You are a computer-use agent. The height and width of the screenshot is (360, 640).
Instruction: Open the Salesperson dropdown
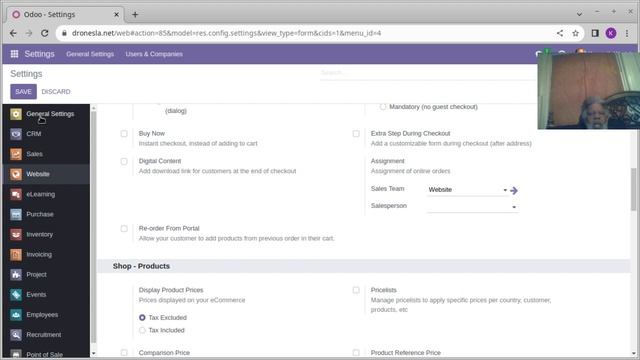(x=473, y=207)
